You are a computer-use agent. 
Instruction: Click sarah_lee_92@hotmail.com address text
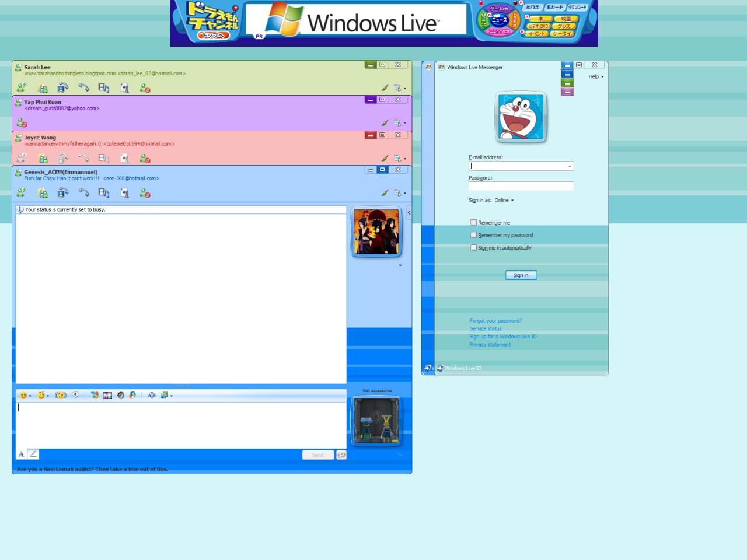(152, 73)
